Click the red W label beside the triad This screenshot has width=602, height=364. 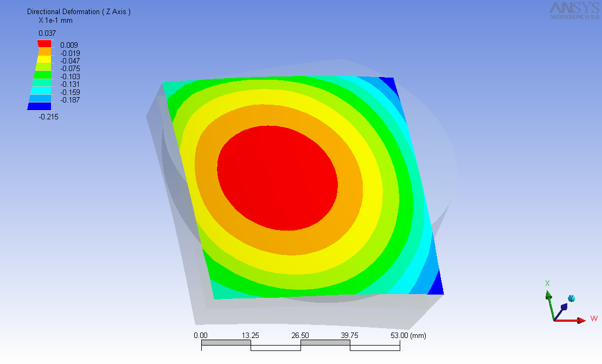[x=594, y=318]
